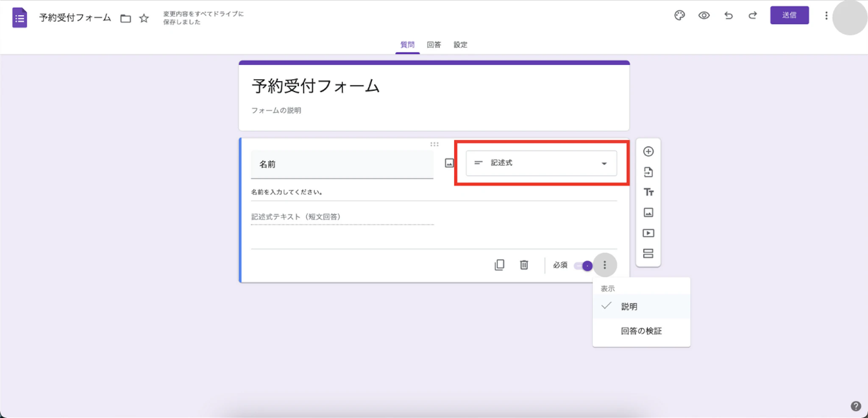
Task: Import questions from another form
Action: click(648, 172)
